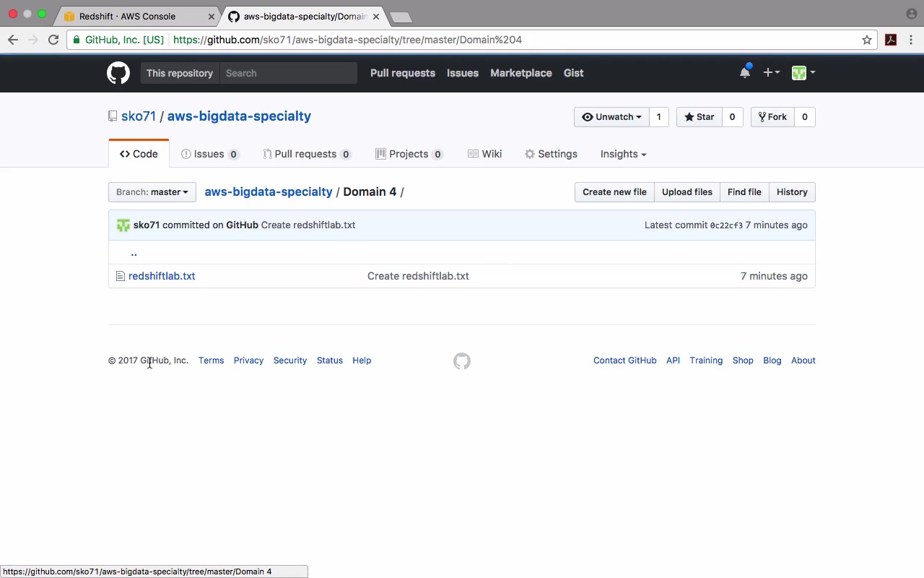
Task: Open Marketplace in top navigation
Action: click(x=521, y=73)
